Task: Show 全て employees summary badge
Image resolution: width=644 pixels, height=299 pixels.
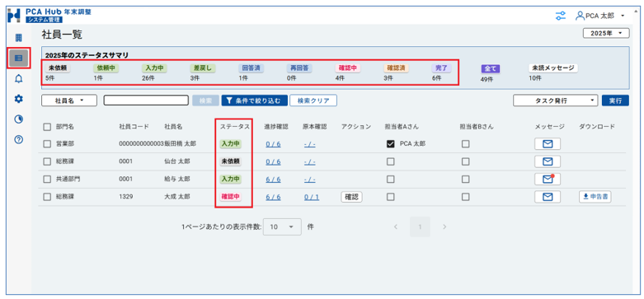Action: [490, 69]
